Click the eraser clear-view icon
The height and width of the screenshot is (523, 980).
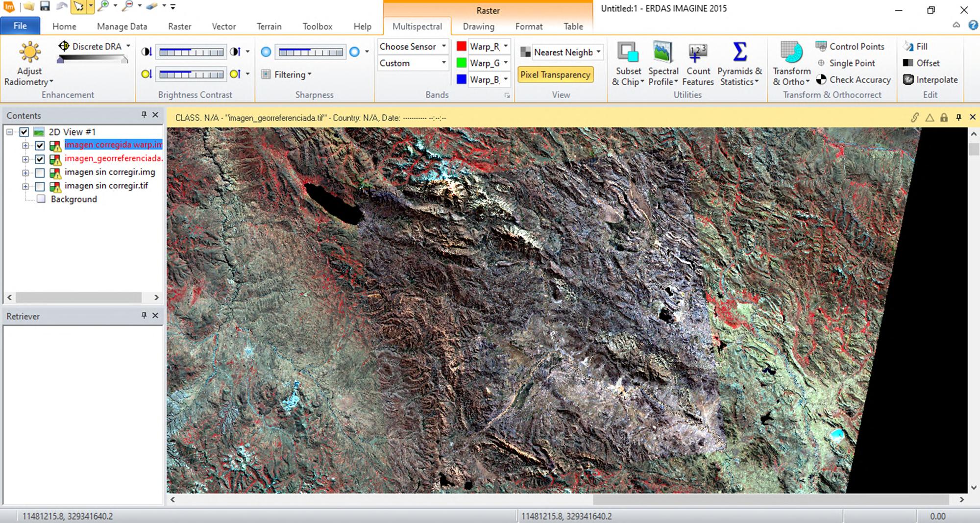pyautogui.click(x=151, y=6)
